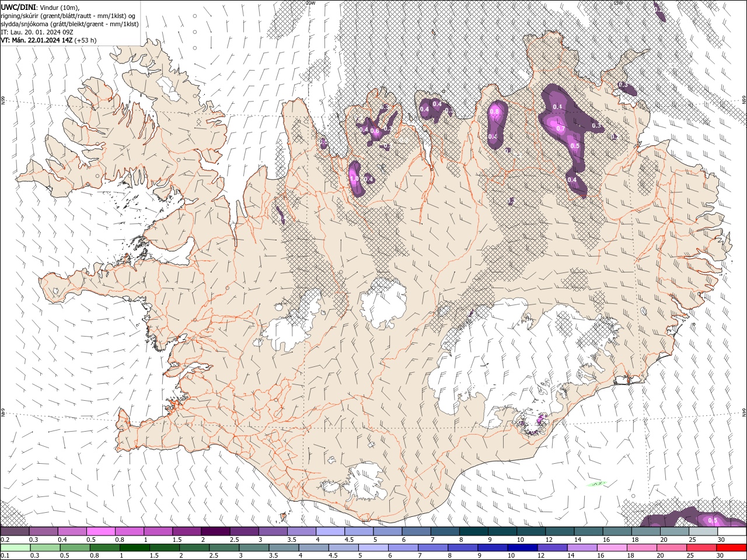The image size is (747, 560).
Task: Click the '0.2' tick label in the upper legend
Action: tap(5, 540)
